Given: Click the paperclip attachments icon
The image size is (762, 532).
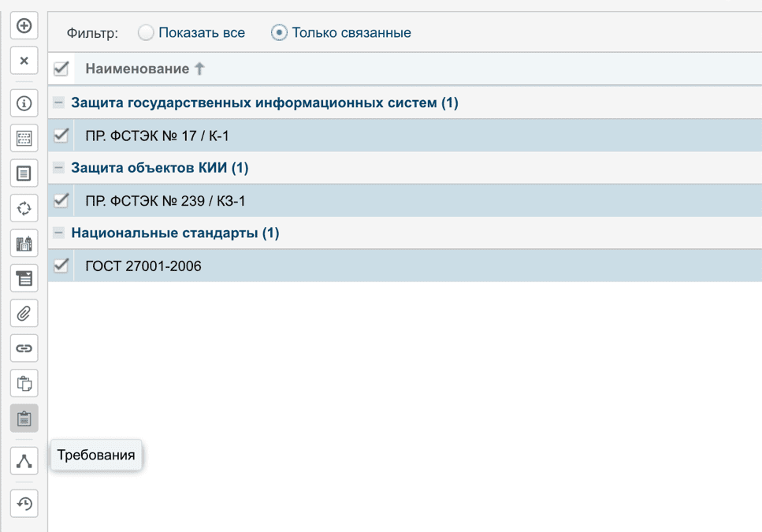Looking at the screenshot, I should pyautogui.click(x=24, y=314).
